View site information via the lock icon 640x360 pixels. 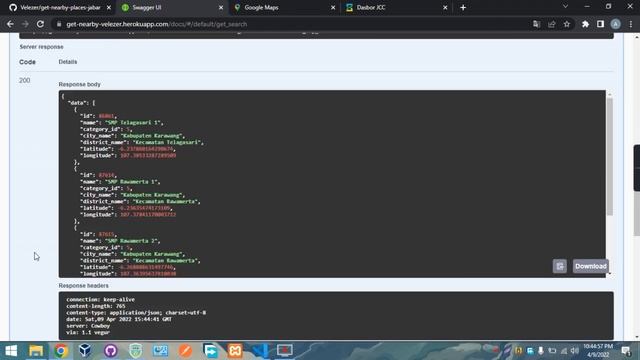(x=59, y=24)
